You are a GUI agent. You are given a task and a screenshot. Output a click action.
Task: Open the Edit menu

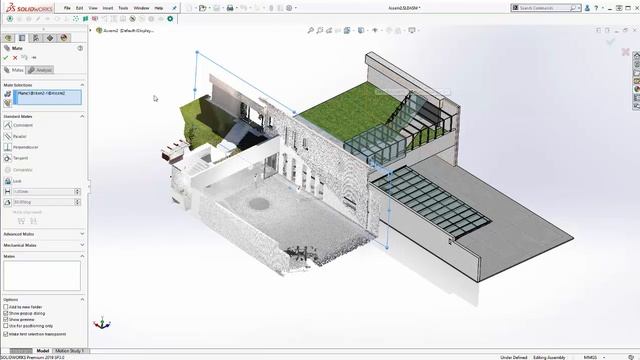tap(79, 8)
